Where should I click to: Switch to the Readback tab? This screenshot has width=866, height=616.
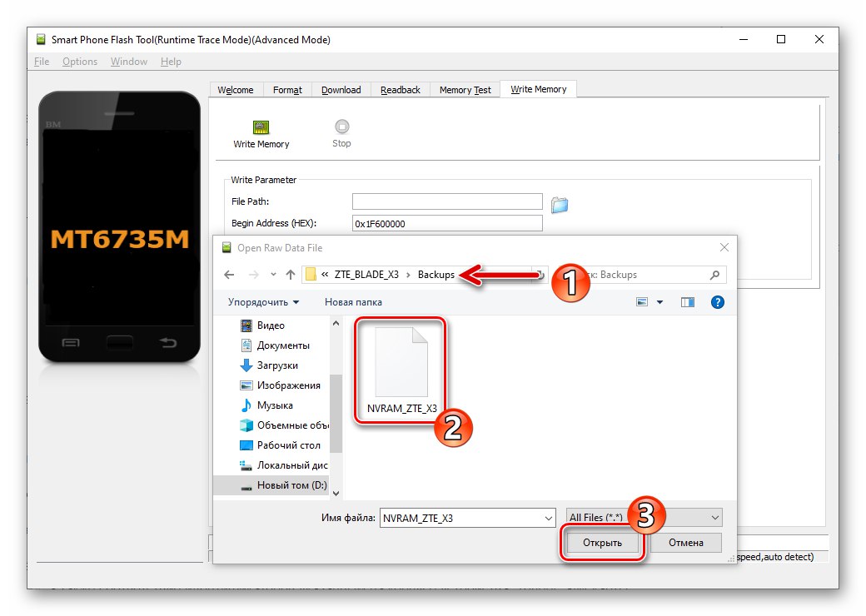400,89
